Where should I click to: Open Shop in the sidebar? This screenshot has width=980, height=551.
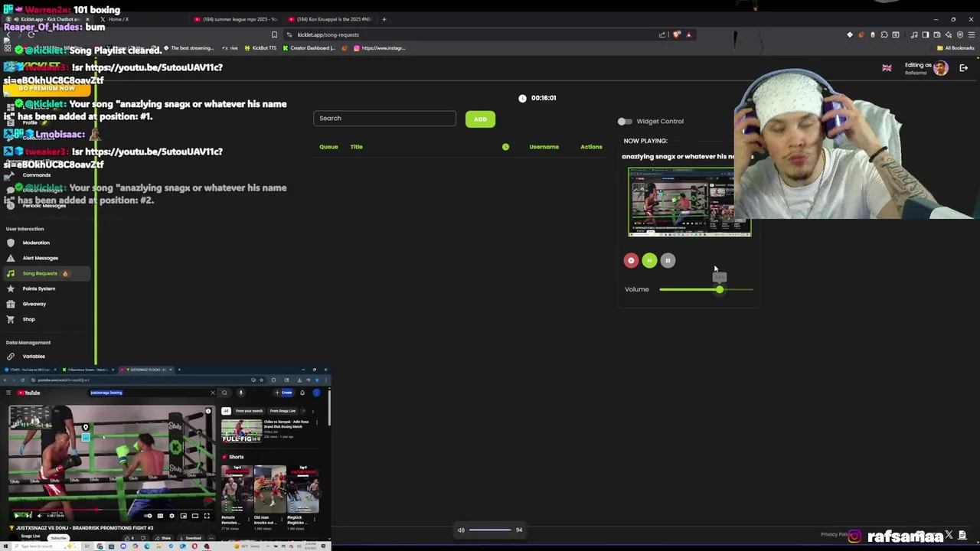coord(28,319)
